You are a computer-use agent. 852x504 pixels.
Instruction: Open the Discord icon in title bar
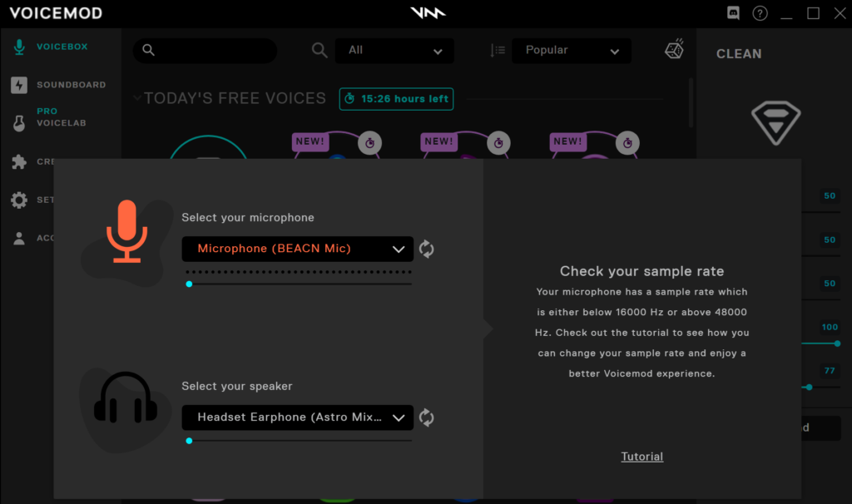(x=733, y=13)
